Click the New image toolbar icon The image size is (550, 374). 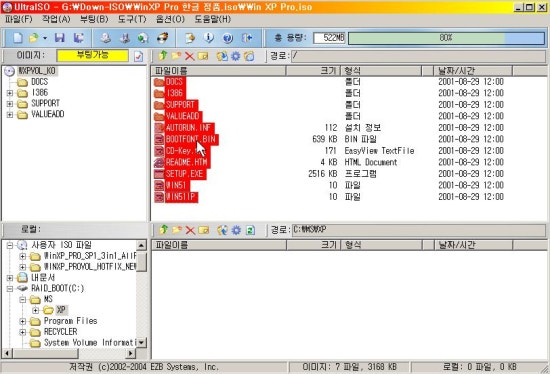pos(18,38)
